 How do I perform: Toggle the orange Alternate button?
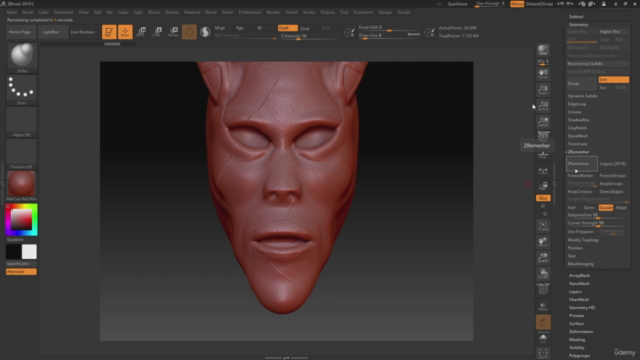[x=21, y=271]
